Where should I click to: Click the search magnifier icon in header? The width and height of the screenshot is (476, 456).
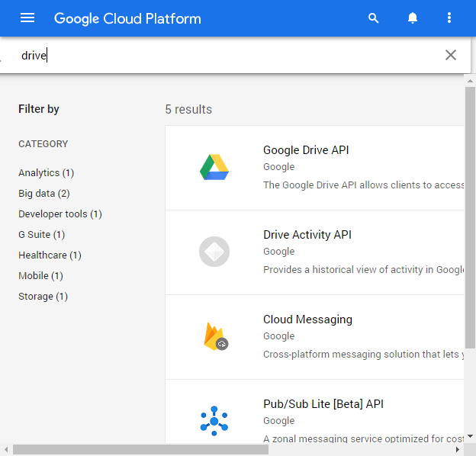coord(373,18)
